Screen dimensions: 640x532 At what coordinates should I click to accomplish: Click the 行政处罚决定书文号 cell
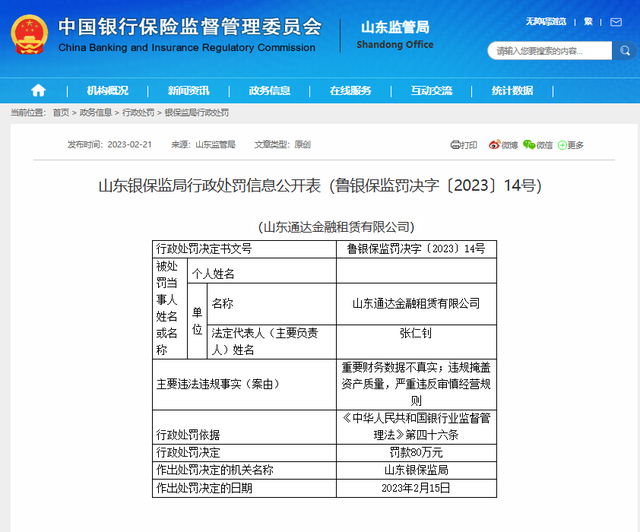244,249
